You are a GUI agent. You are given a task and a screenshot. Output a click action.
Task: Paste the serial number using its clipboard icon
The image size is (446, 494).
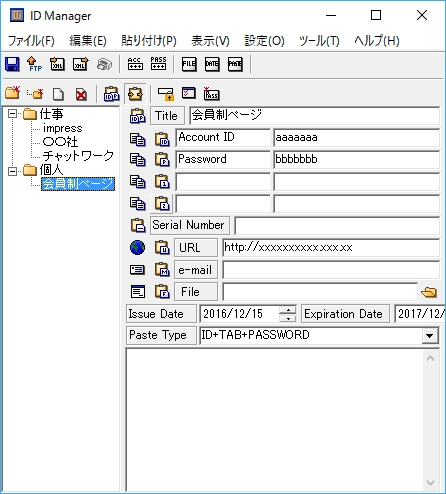(x=137, y=226)
